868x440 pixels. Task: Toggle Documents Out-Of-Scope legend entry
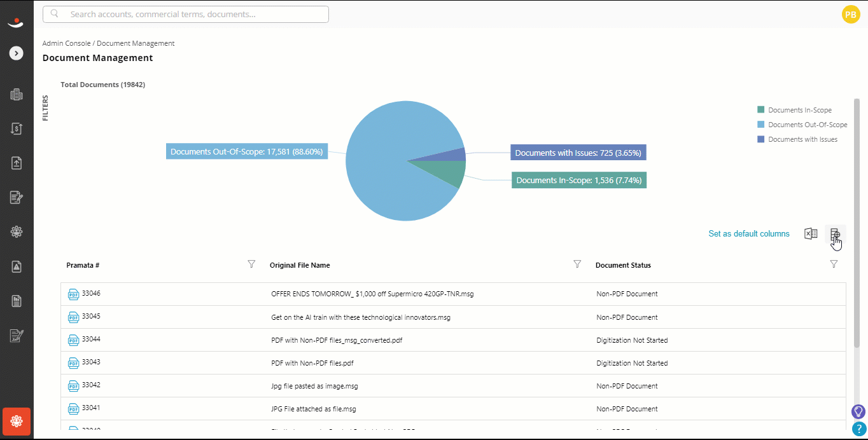[x=802, y=125]
